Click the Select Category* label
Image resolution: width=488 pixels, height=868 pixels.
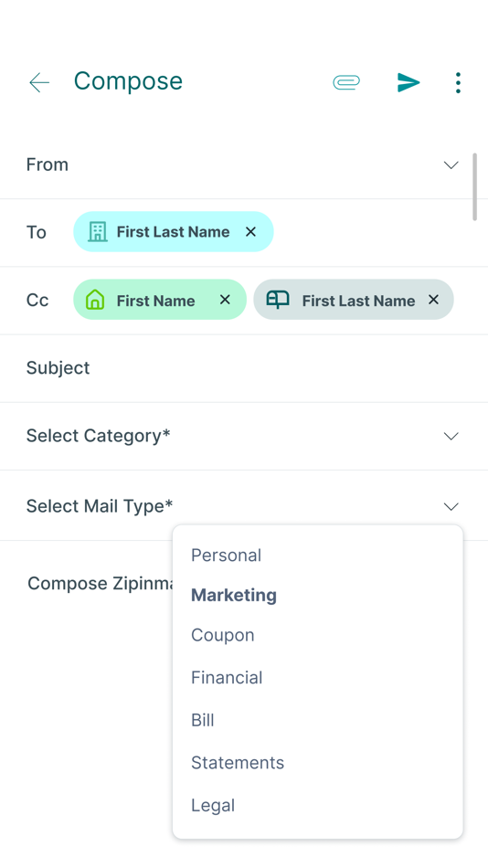pyautogui.click(x=98, y=436)
